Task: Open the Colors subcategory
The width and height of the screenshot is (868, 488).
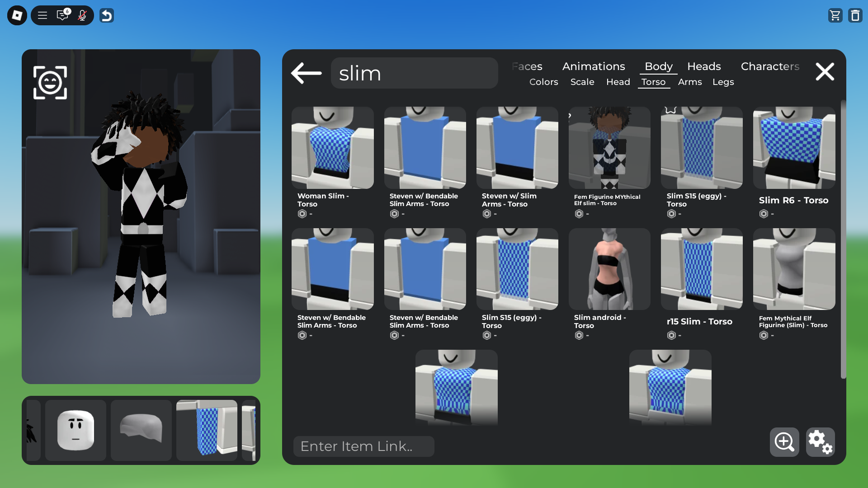Action: 543,82
